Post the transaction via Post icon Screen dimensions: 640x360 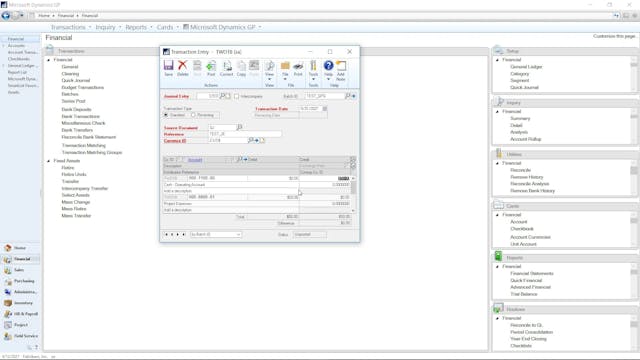coord(211,68)
